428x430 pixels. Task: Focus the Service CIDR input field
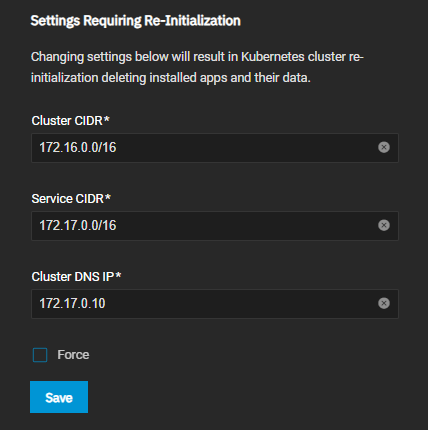(x=215, y=226)
